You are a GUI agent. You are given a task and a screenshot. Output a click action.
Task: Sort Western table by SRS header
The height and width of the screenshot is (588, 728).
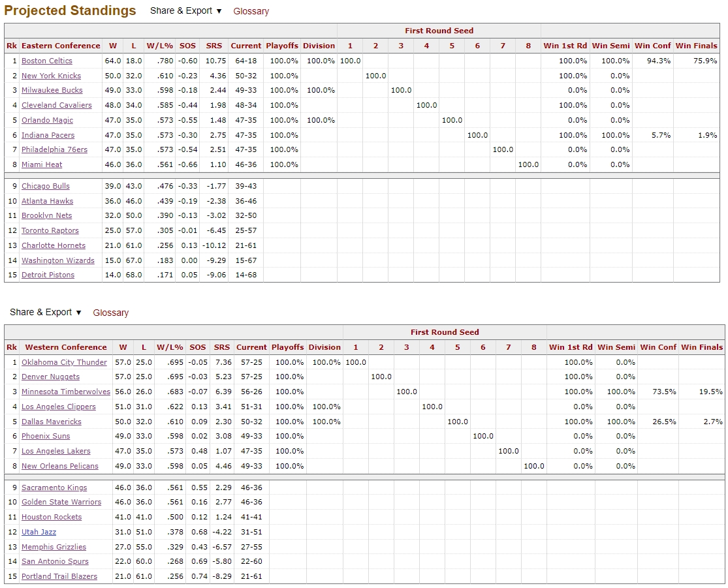(x=222, y=347)
